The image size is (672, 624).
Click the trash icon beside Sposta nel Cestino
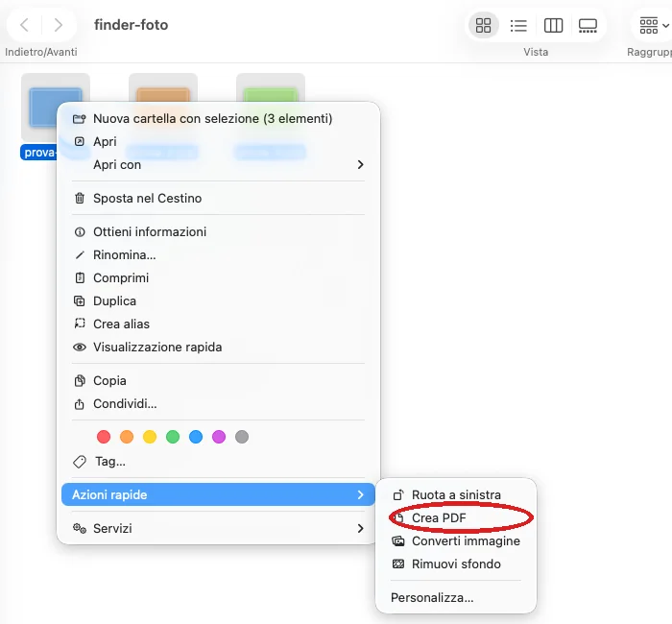click(80, 198)
